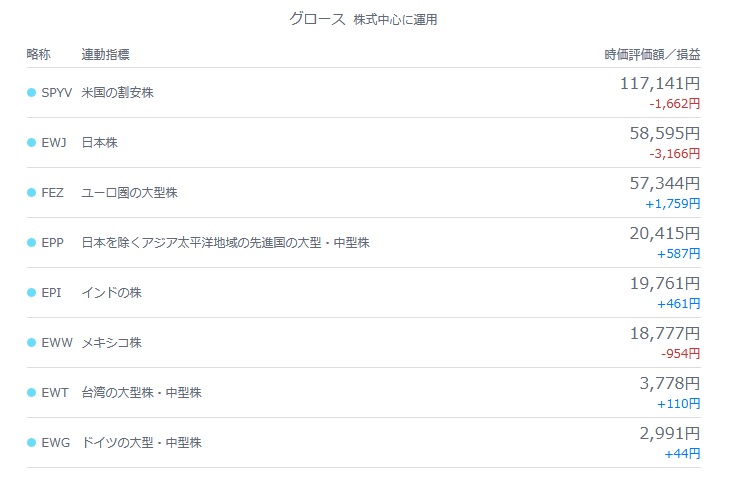739x489 pixels.
Task: Select the +1,759円 gain figure
Action: (x=673, y=204)
